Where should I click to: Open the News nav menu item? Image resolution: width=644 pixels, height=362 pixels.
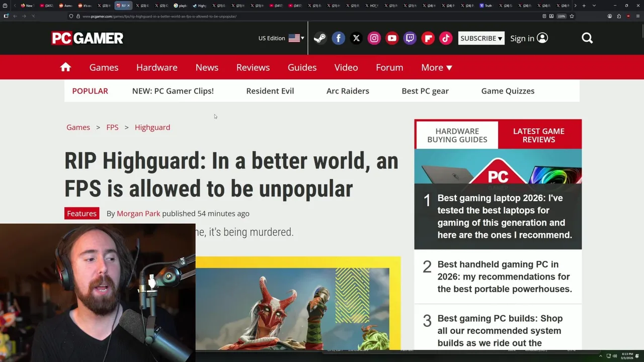tap(207, 67)
